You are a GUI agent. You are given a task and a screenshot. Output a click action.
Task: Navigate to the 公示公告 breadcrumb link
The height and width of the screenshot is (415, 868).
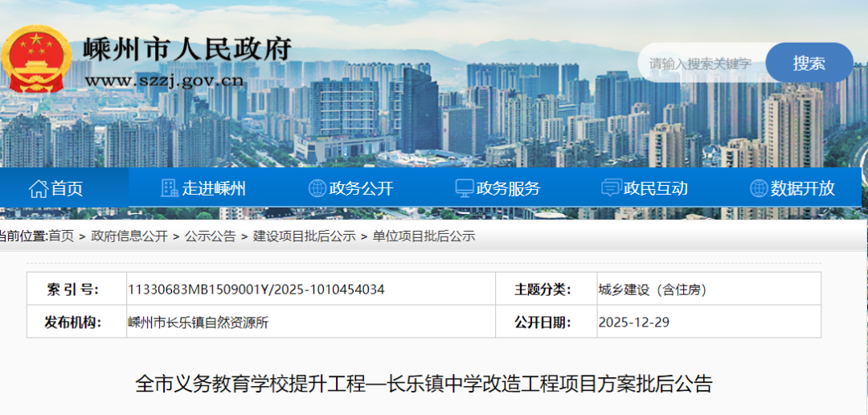pos(211,236)
